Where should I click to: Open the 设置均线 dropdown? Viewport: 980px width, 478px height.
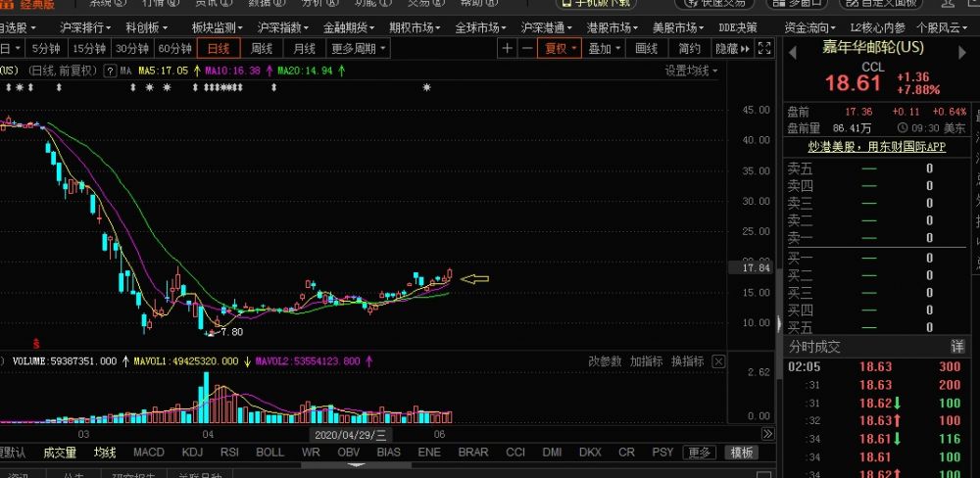coord(691,71)
